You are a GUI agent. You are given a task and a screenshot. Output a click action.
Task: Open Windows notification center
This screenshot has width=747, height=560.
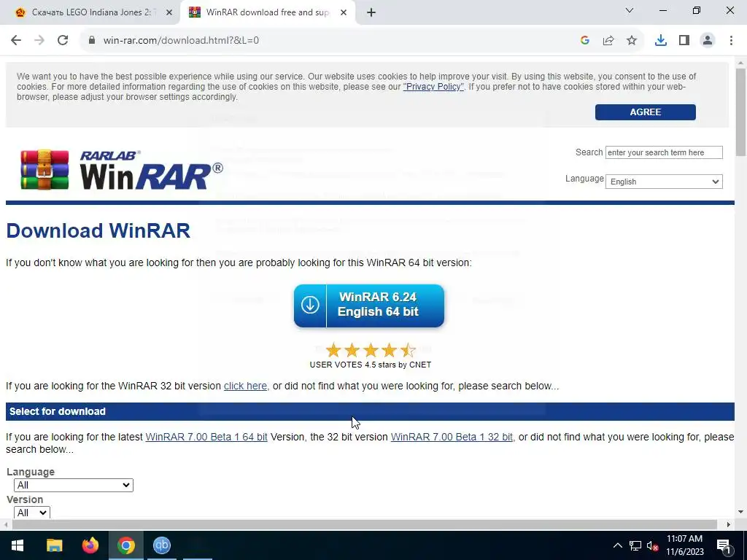(724, 545)
